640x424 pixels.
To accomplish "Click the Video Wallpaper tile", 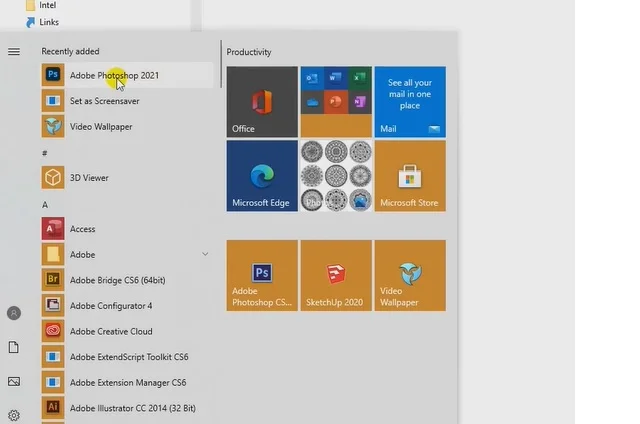I will (x=410, y=275).
